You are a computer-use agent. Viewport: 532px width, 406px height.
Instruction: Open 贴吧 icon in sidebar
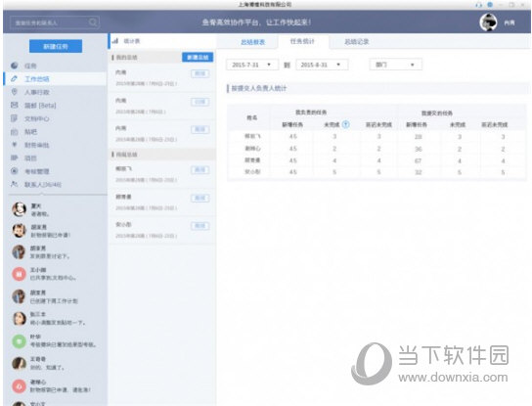click(x=15, y=132)
